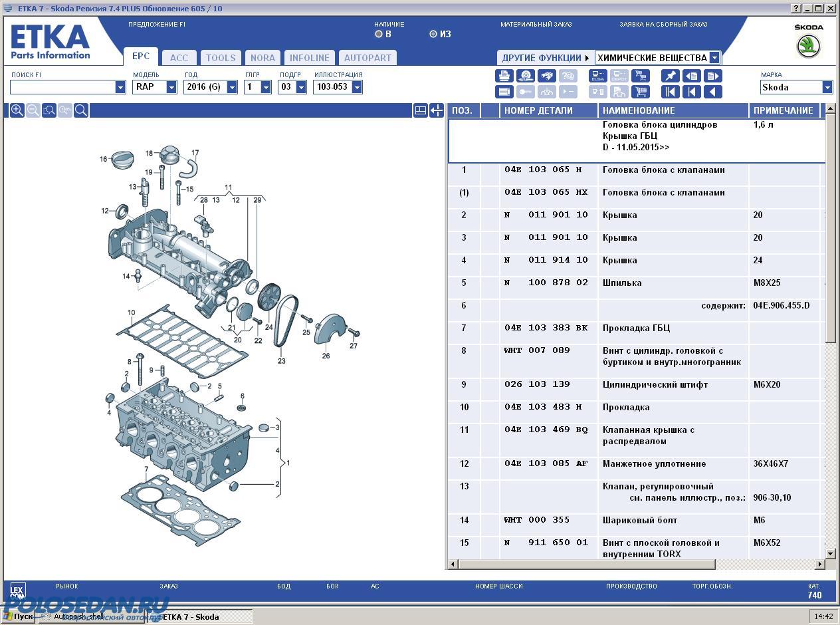This screenshot has height=625, width=840.
Task: Expand the Марка Skoda dropdown
Action: click(x=827, y=87)
